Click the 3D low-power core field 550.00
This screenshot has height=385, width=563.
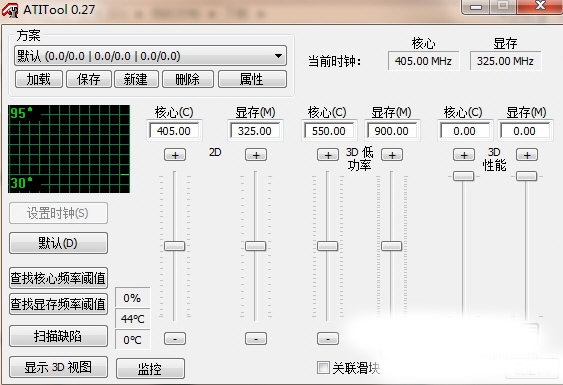(x=329, y=131)
